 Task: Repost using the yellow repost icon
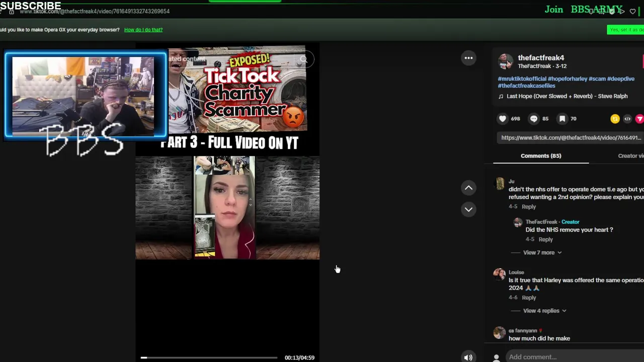pos(615,119)
